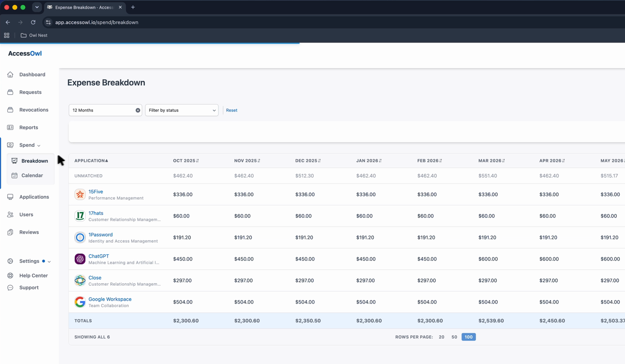625x364 pixels.
Task: Open the browser apps grid
Action: 7,35
